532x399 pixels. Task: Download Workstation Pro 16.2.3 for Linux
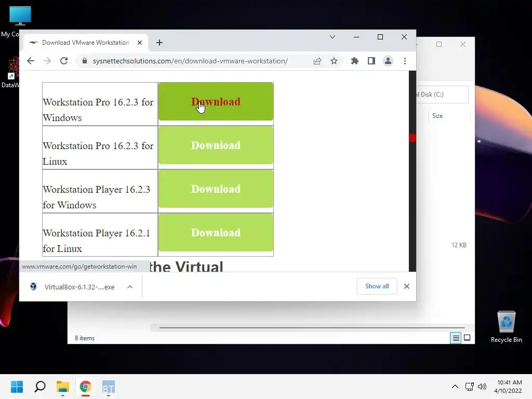(x=216, y=145)
